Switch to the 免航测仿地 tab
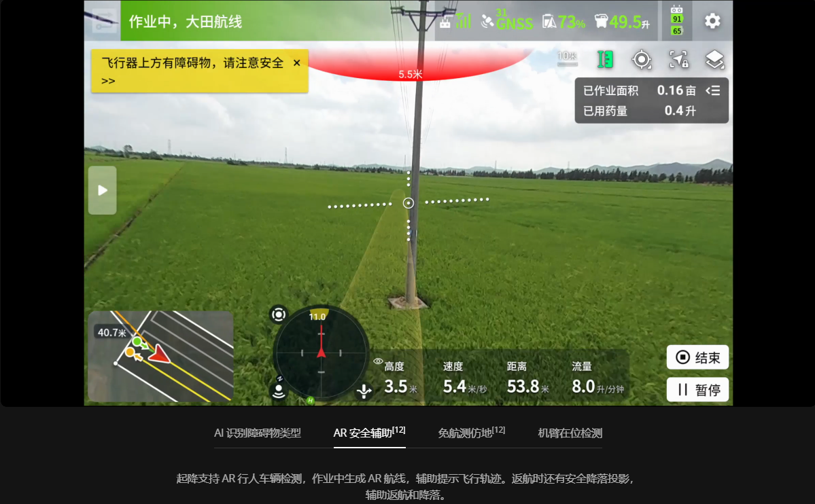 click(471, 433)
